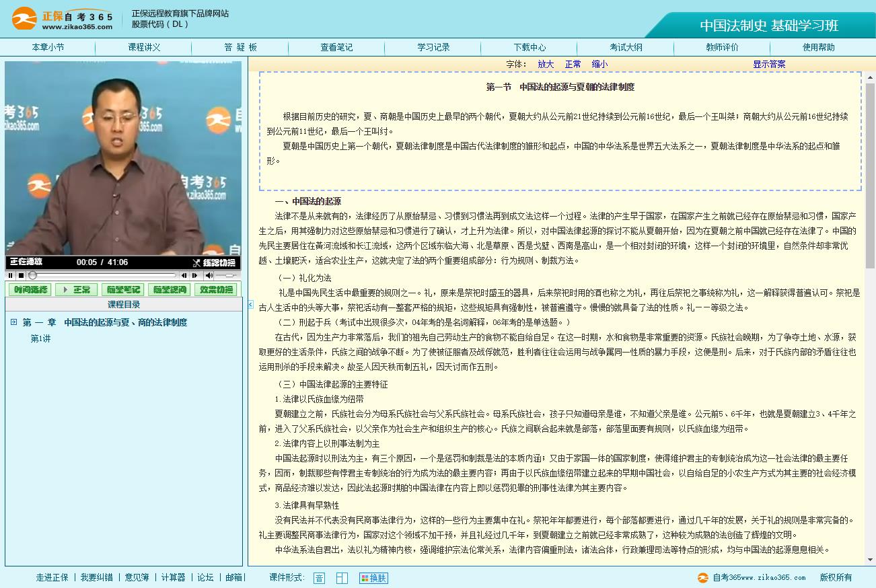
Task: Step the video backward
Action: click(184, 275)
